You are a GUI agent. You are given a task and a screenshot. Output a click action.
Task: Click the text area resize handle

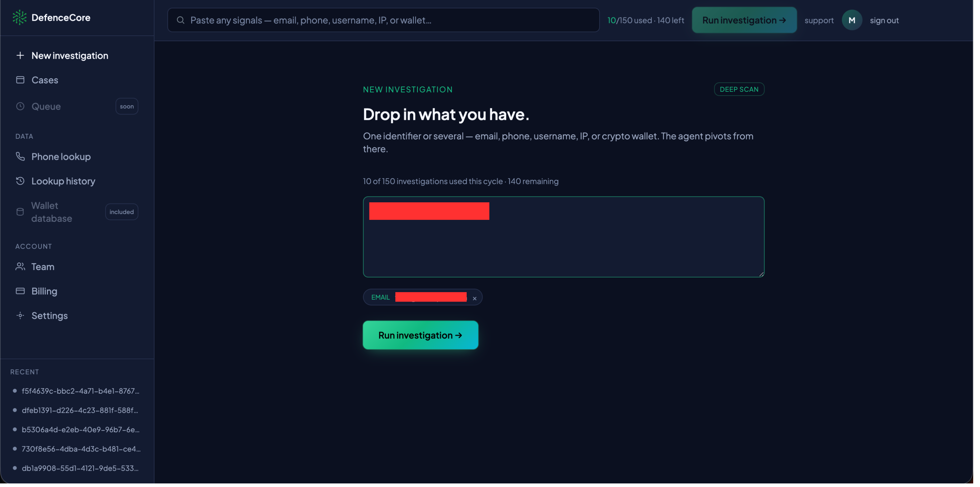click(x=766, y=276)
